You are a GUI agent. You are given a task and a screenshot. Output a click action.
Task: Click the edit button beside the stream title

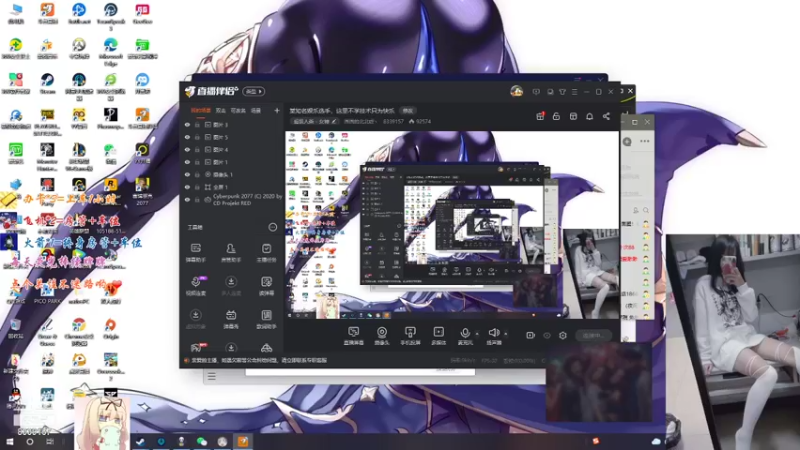[x=407, y=110]
